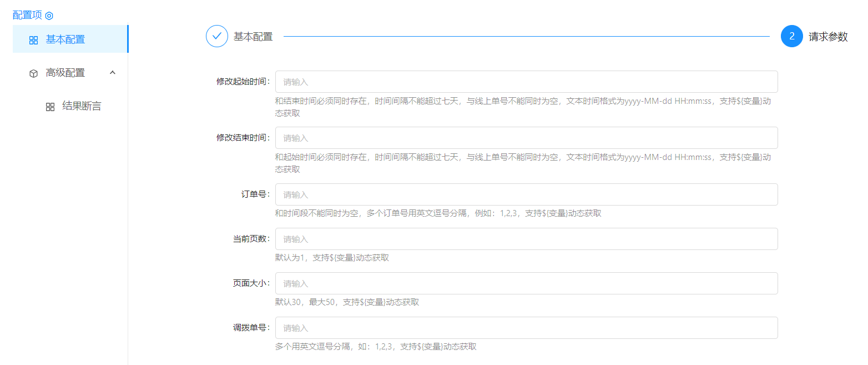Click the checkmark circle of the completed step
The image size is (868, 365).
pyautogui.click(x=217, y=37)
